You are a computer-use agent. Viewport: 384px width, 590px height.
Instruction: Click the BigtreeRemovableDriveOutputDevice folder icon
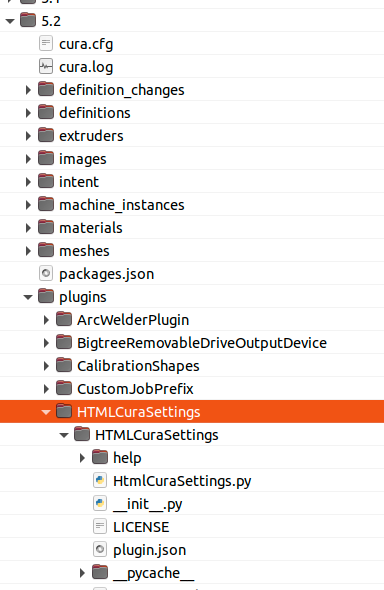(x=64, y=342)
